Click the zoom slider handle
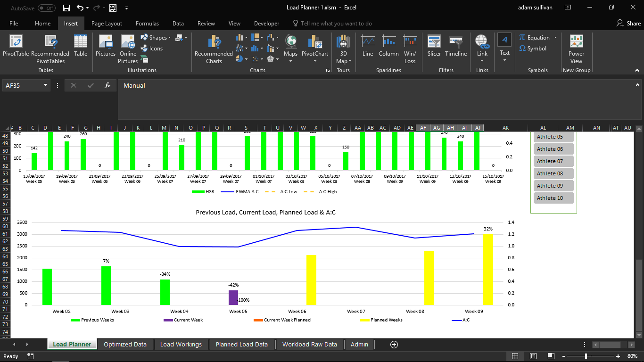Image resolution: width=644 pixels, height=362 pixels. pyautogui.click(x=586, y=356)
